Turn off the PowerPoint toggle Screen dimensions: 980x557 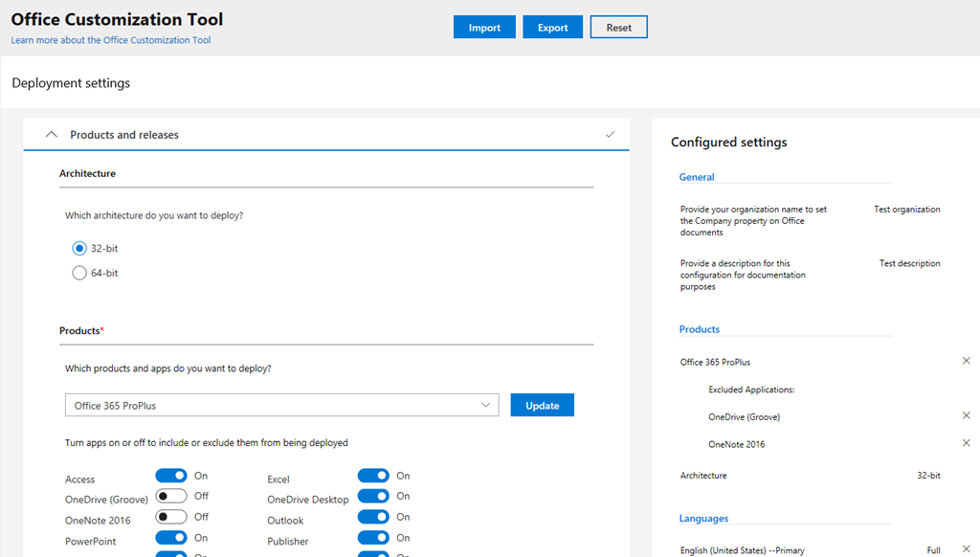click(171, 538)
